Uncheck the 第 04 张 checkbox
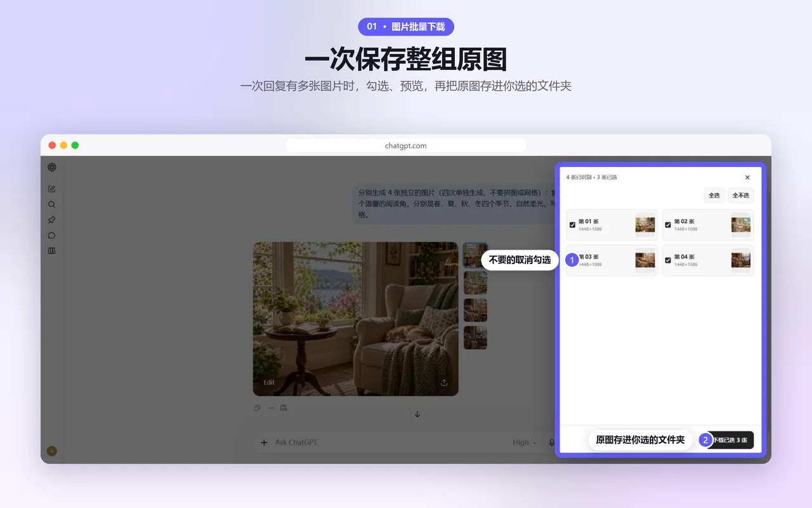 pyautogui.click(x=668, y=260)
